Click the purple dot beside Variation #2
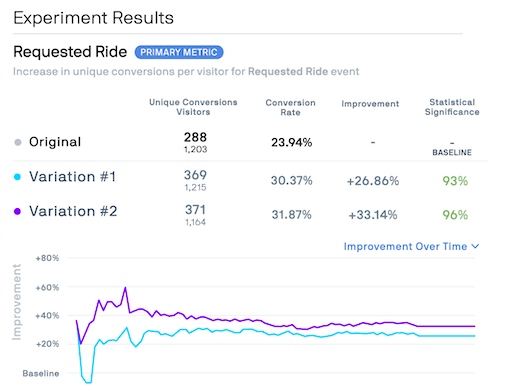506x392 pixels. [17, 211]
